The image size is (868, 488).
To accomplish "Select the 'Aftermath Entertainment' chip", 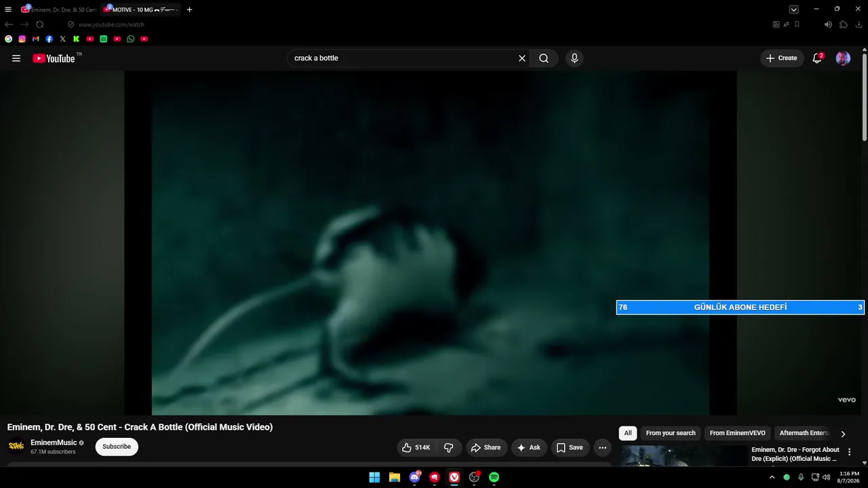I will 804,433.
